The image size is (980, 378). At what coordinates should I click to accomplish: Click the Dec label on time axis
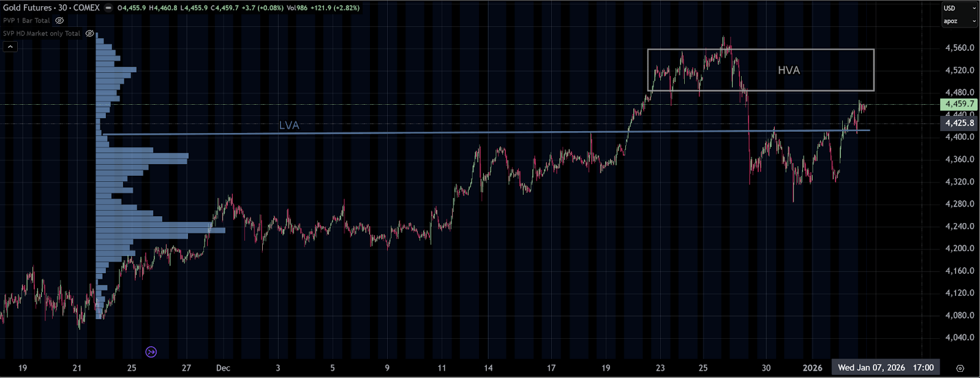[223, 368]
